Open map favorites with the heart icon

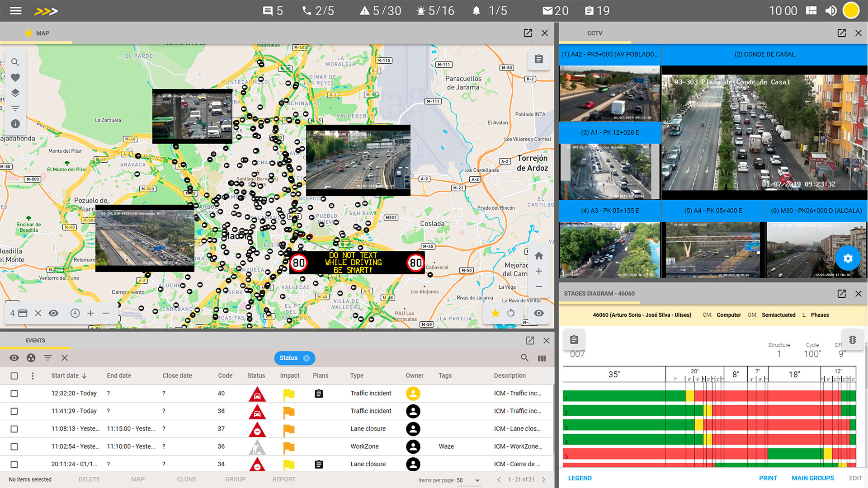click(x=15, y=77)
